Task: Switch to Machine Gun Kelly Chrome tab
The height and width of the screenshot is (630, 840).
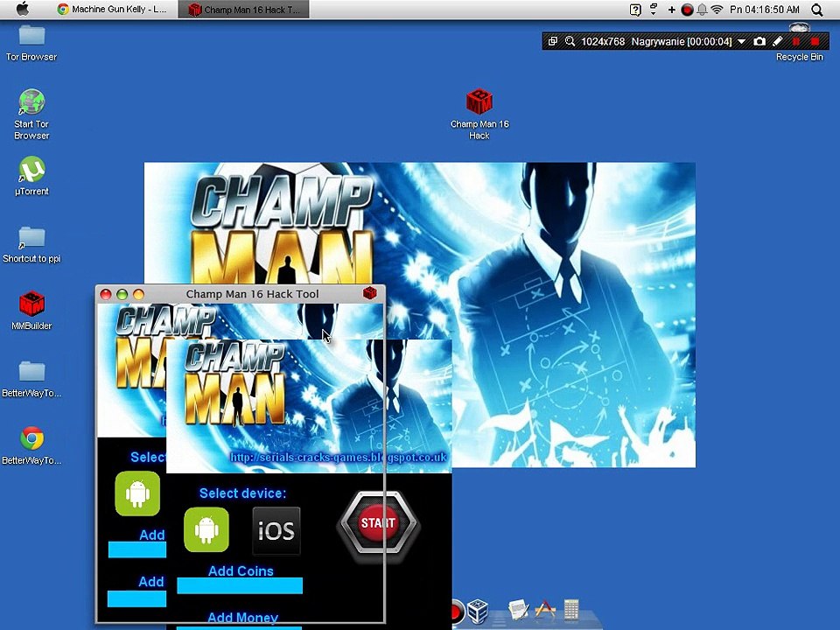Action: [112, 9]
